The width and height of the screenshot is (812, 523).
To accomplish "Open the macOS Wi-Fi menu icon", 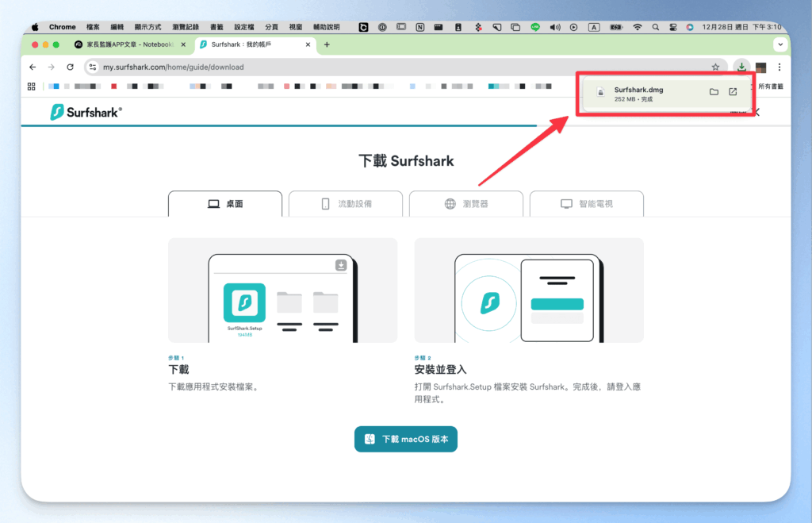I will (x=638, y=26).
